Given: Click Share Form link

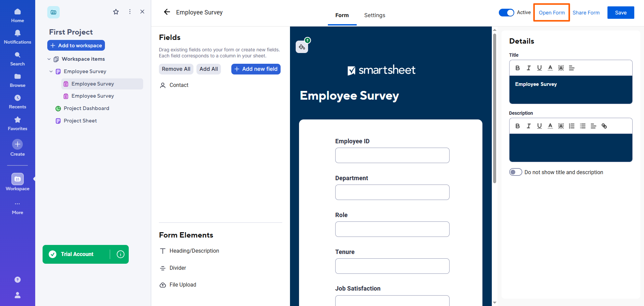Looking at the screenshot, I should click(x=586, y=13).
